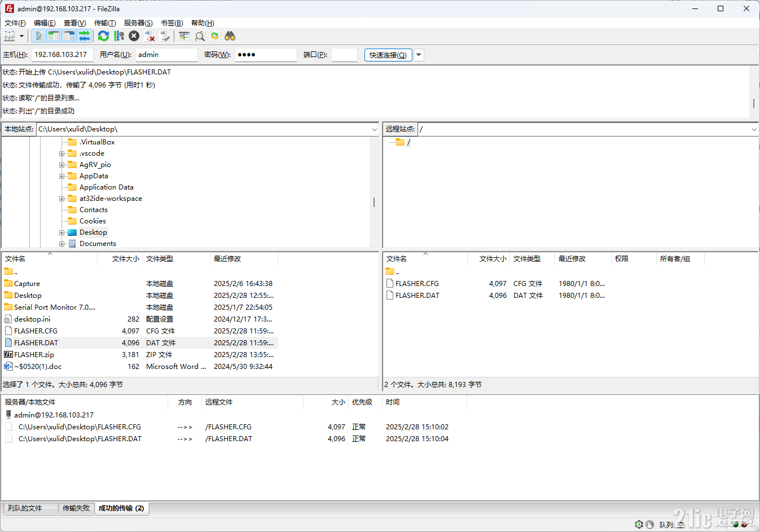Open the 书签(B) menu
Viewport: 760px width, 532px height.
172,23
